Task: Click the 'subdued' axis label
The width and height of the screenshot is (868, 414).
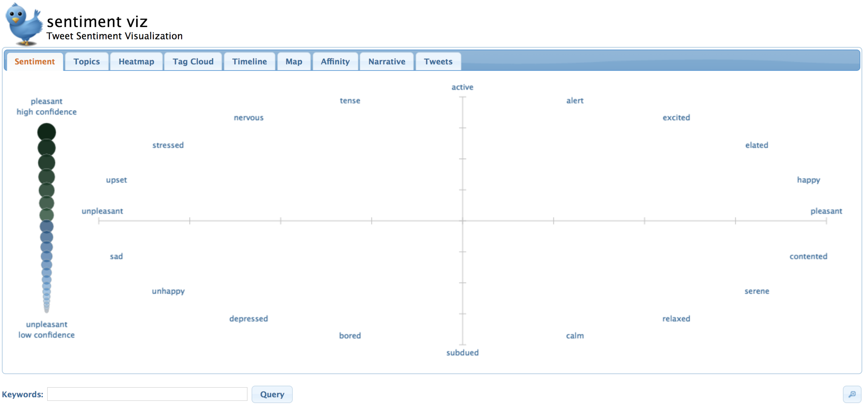Action: click(462, 353)
